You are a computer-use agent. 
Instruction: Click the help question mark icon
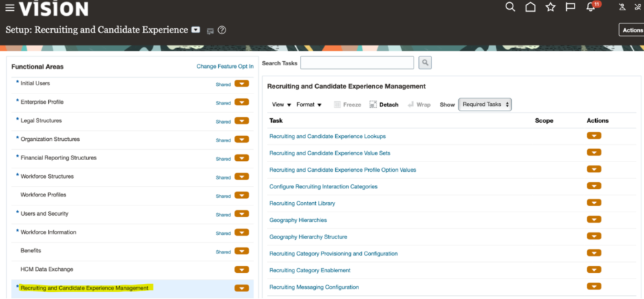click(x=222, y=30)
